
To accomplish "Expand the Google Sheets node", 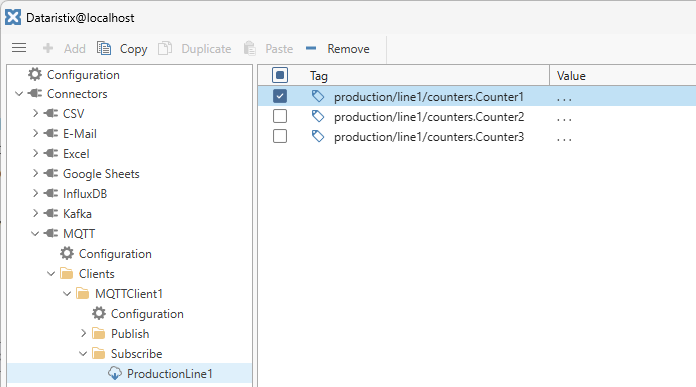I will [x=35, y=173].
